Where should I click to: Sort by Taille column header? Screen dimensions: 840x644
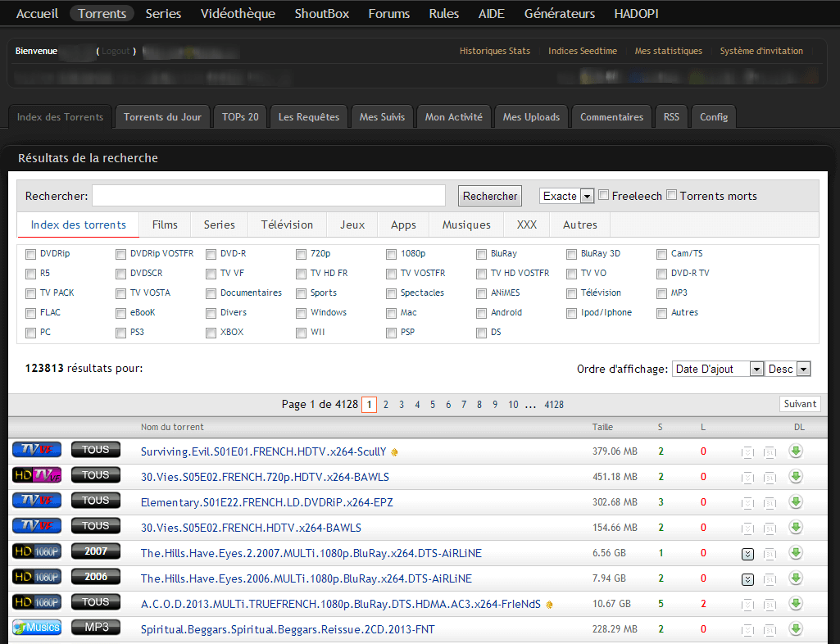[x=602, y=427]
